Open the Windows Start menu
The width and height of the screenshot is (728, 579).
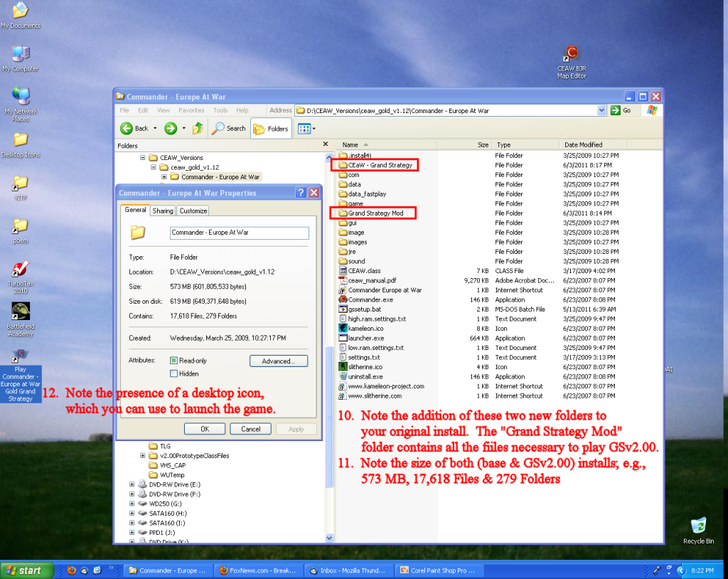pyautogui.click(x=27, y=570)
